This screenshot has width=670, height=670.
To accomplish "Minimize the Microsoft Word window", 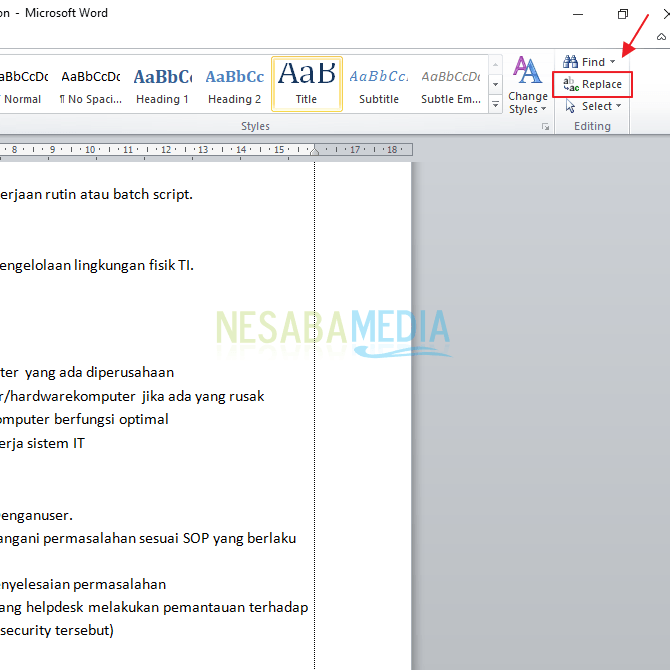I will click(x=578, y=14).
